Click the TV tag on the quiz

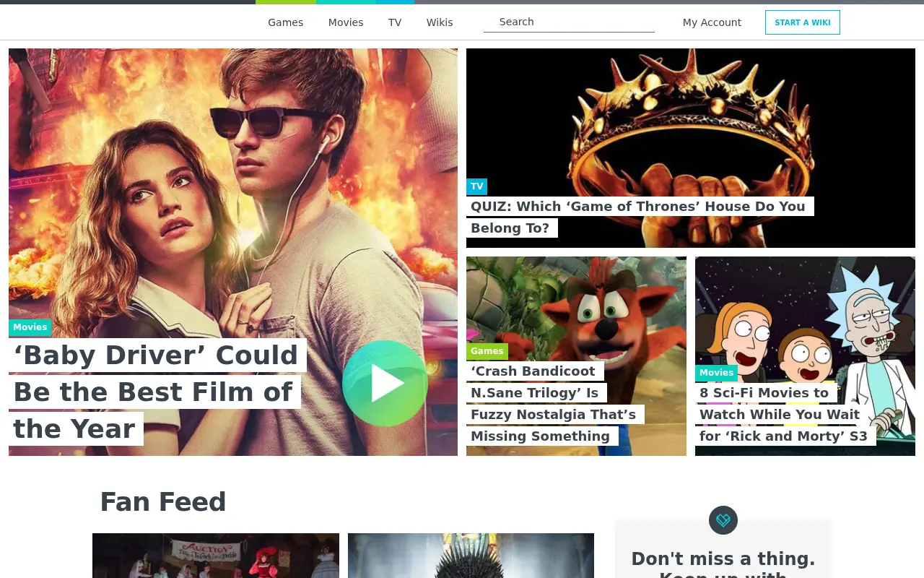click(x=476, y=186)
